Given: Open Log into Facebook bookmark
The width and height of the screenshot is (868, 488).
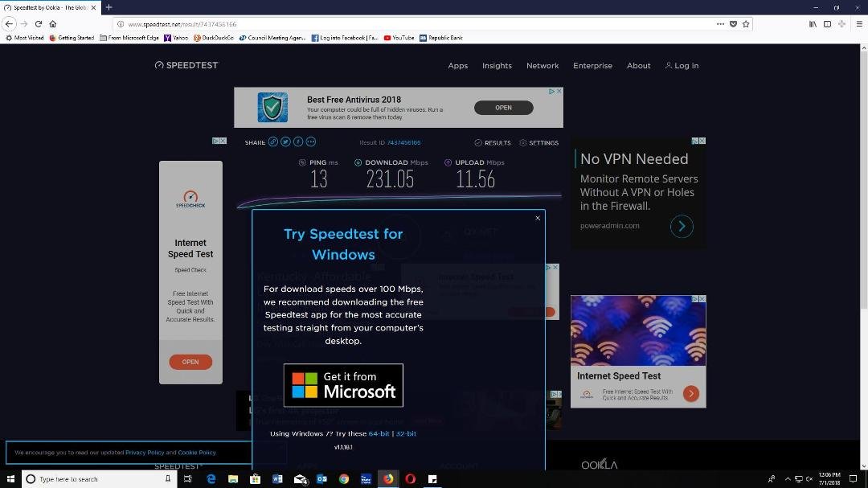Looking at the screenshot, I should click(344, 38).
